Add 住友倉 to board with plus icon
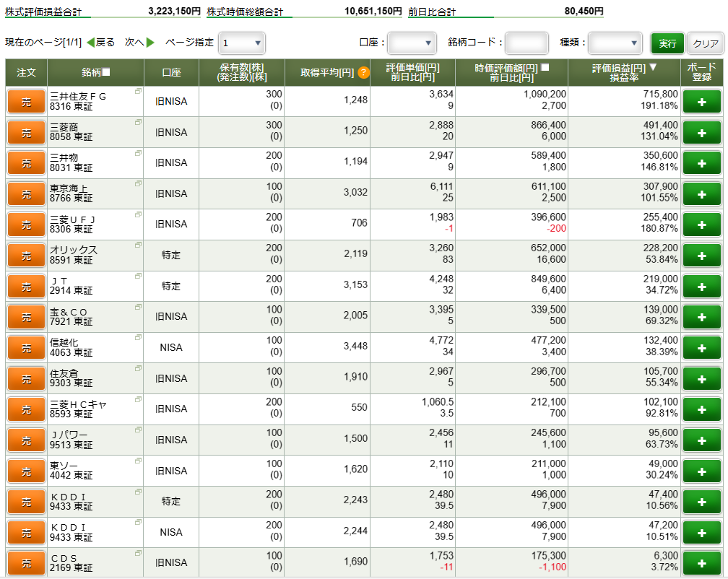 point(701,379)
